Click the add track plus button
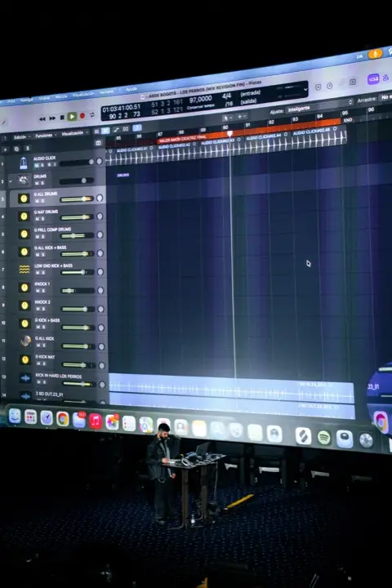Viewport: 392px width, 588px height. pyautogui.click(x=5, y=149)
